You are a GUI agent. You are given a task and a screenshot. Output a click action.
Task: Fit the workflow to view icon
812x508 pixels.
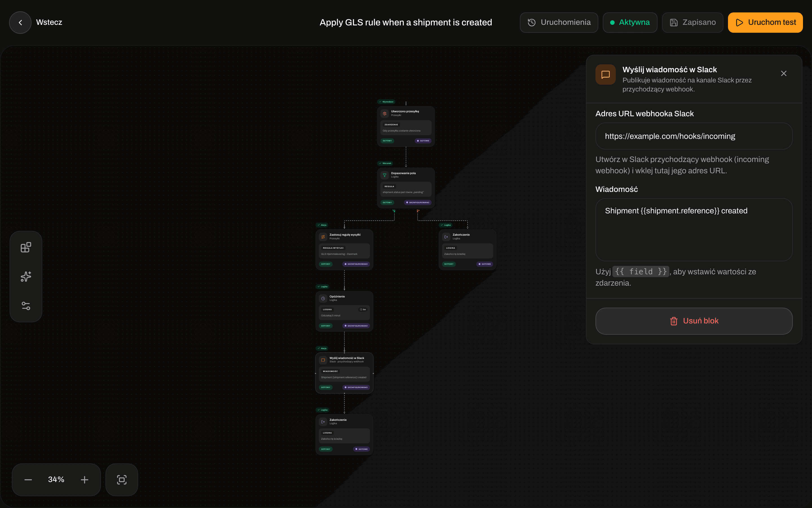[x=122, y=479]
